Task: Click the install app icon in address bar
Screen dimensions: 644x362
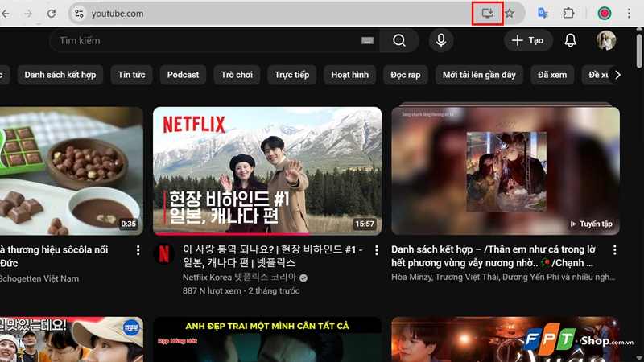Action: click(x=488, y=13)
